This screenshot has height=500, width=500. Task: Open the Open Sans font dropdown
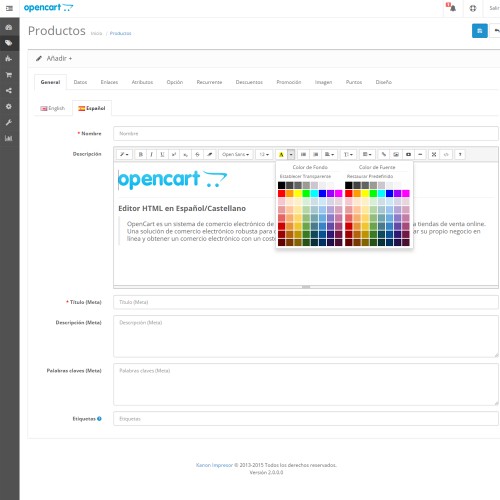(x=235, y=154)
